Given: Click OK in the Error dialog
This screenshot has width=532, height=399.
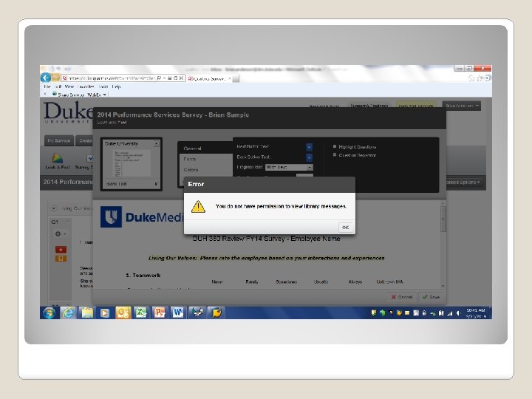Looking at the screenshot, I should click(345, 228).
